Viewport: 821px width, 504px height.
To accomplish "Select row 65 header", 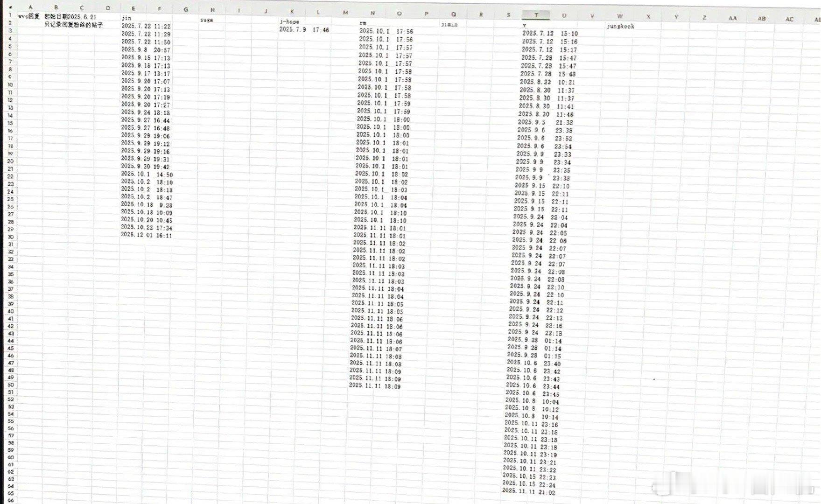I will pyautogui.click(x=10, y=493).
